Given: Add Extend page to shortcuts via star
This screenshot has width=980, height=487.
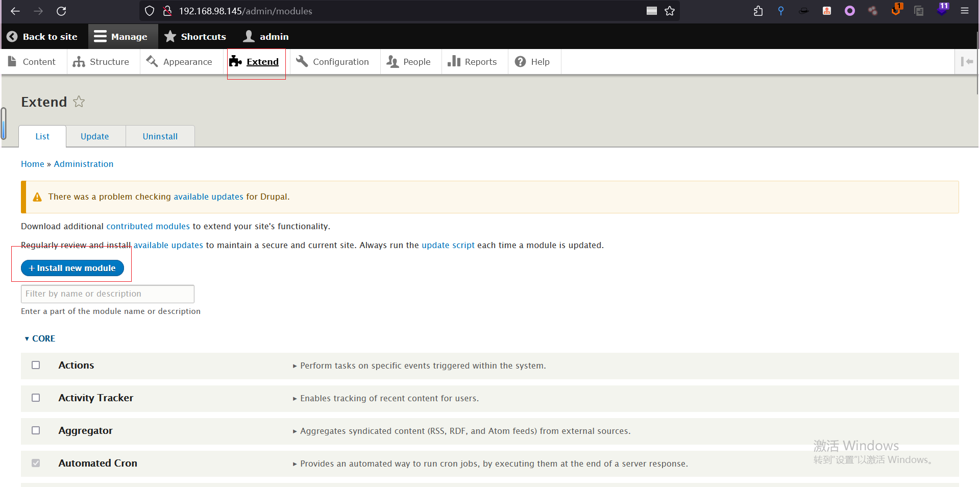Looking at the screenshot, I should (x=79, y=102).
